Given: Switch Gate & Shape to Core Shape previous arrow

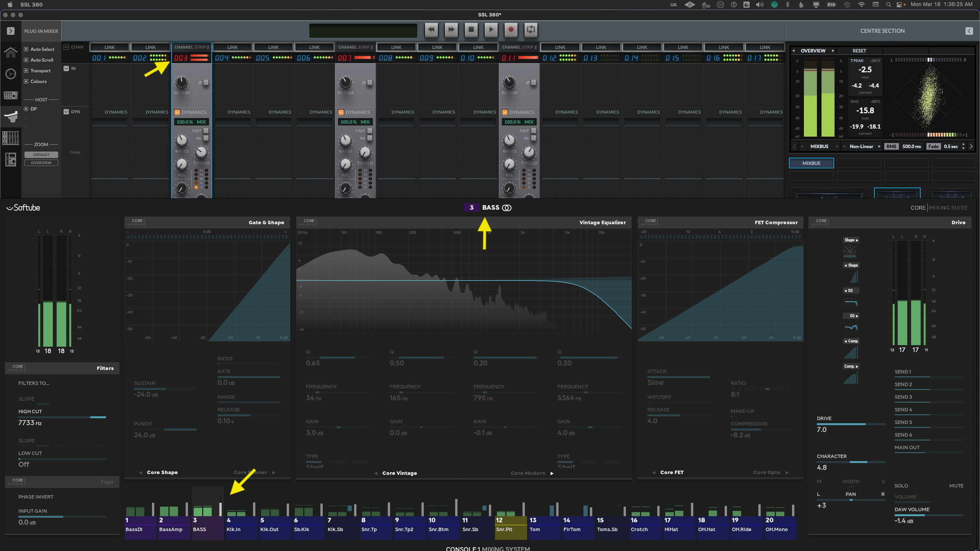Looking at the screenshot, I should coord(140,473).
